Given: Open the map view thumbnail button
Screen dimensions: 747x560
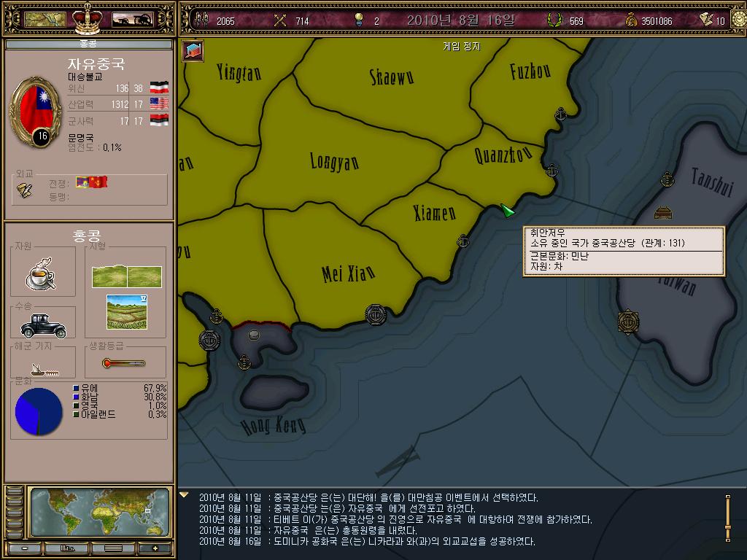Looking at the screenshot, I should (44, 20).
